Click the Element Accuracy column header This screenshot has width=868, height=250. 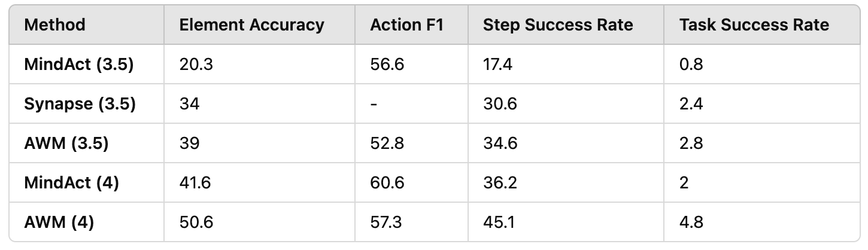tap(251, 25)
